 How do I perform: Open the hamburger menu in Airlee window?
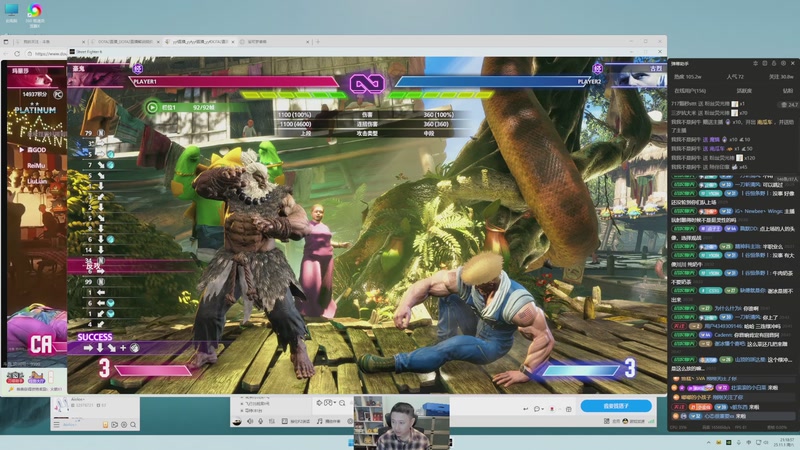(57, 424)
